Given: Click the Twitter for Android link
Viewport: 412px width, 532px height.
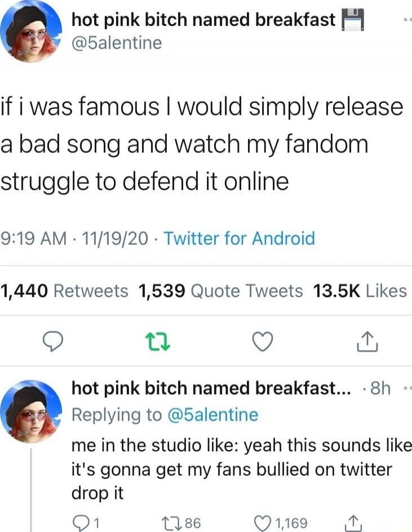Looking at the screenshot, I should 240,238.
